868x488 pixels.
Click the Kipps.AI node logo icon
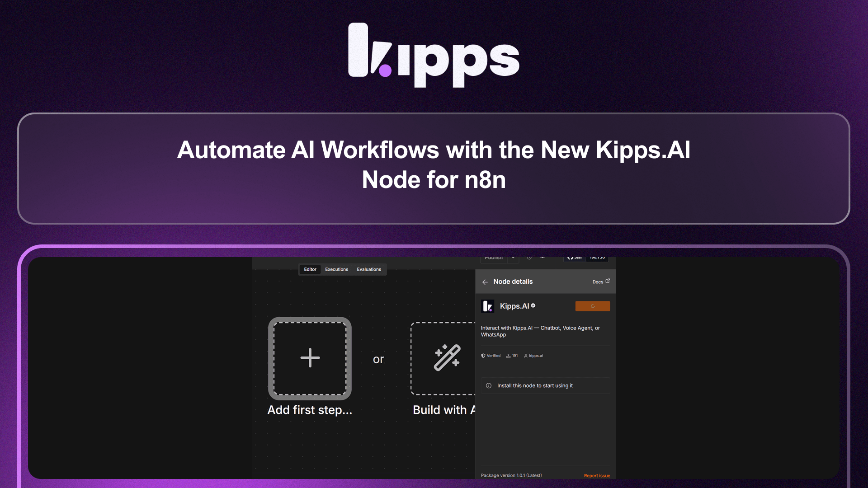coord(488,306)
